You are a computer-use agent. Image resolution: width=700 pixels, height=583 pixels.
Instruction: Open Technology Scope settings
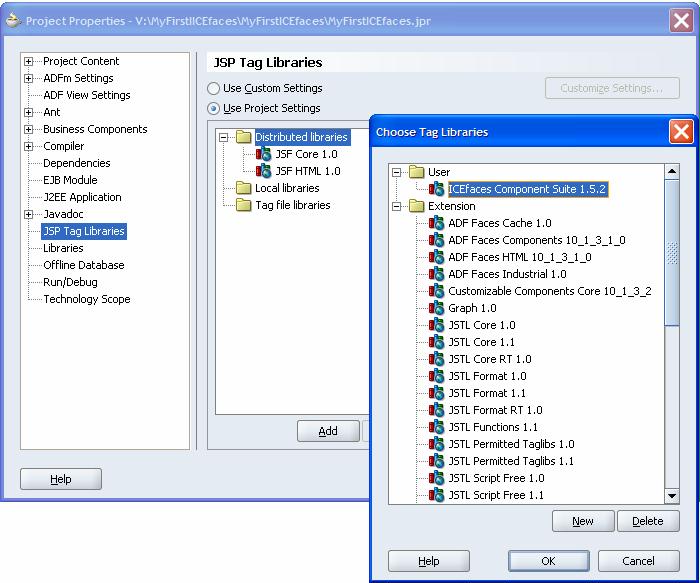(x=87, y=299)
